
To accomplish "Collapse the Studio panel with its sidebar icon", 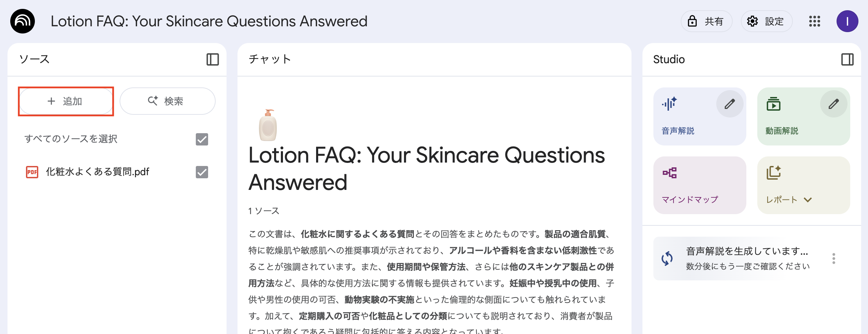I will (847, 59).
